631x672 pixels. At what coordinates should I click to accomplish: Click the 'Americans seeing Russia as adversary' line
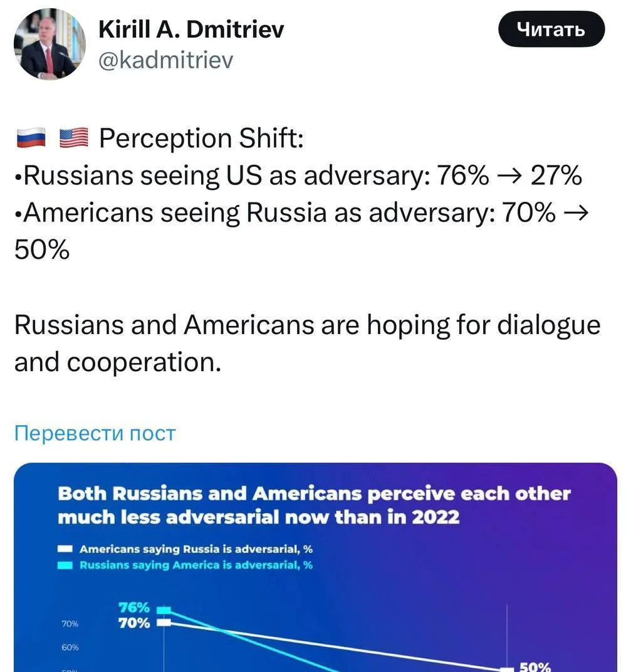[301, 231]
